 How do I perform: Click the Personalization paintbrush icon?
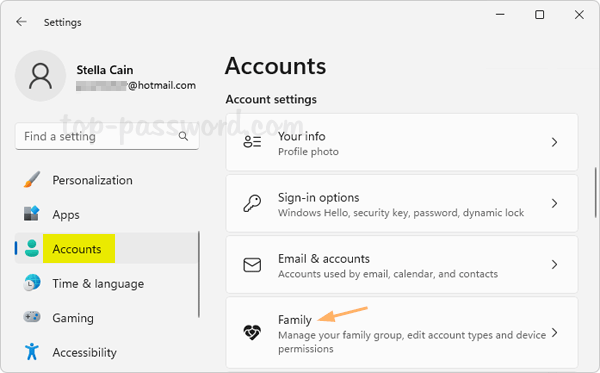click(x=32, y=180)
